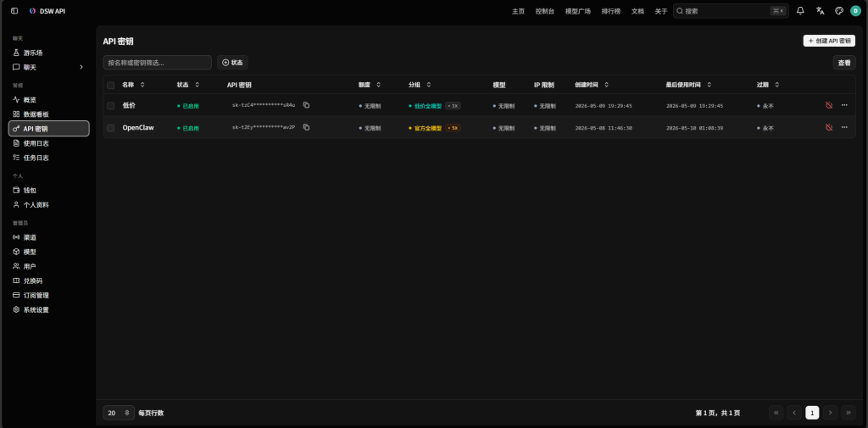The width and height of the screenshot is (868, 428).
Task: Open the user avatar menu
Action: [x=856, y=10]
